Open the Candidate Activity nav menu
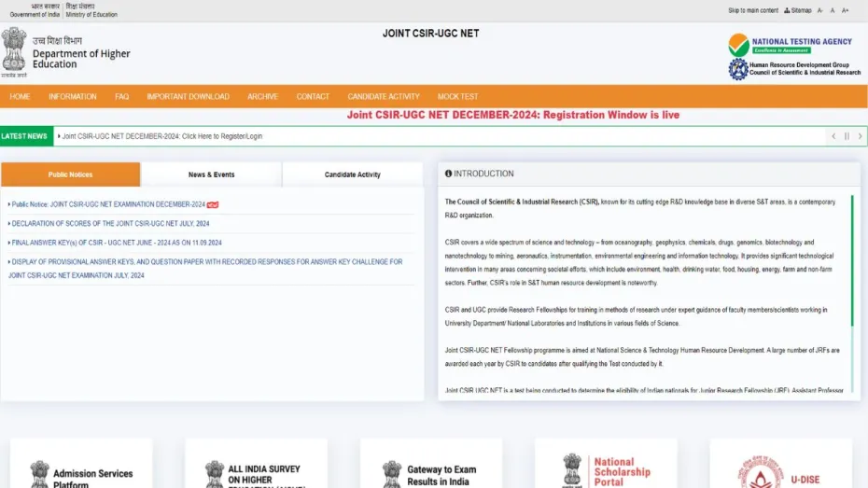The image size is (868, 488). (384, 96)
